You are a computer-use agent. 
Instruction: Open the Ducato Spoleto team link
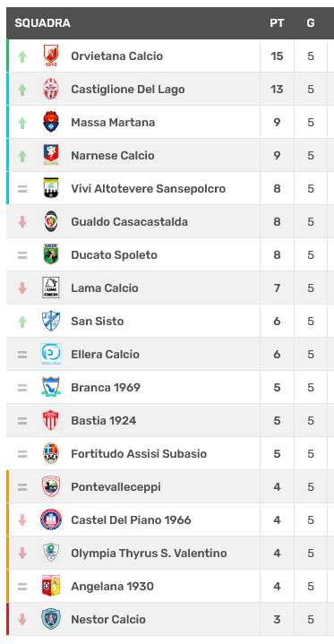coord(115,254)
